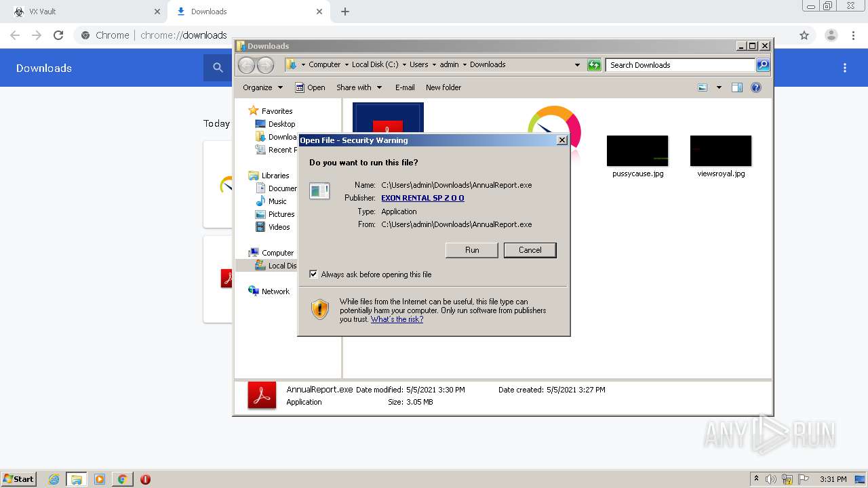
Task: Click the Action Center flag tray icon
Action: pyautogui.click(x=804, y=479)
